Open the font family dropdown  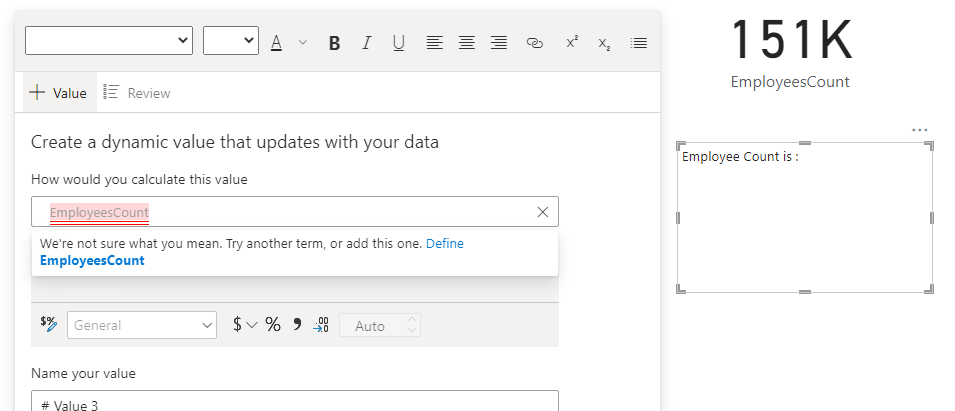click(109, 41)
